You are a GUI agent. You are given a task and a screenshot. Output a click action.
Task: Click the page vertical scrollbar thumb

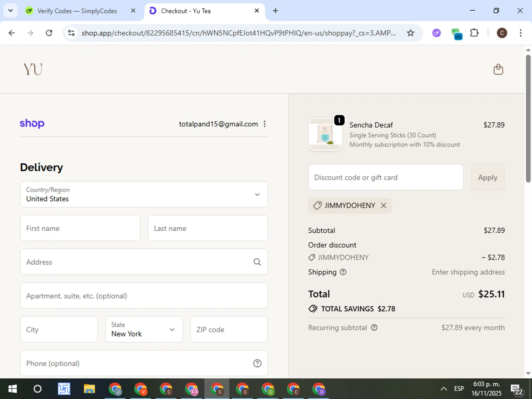point(528,118)
